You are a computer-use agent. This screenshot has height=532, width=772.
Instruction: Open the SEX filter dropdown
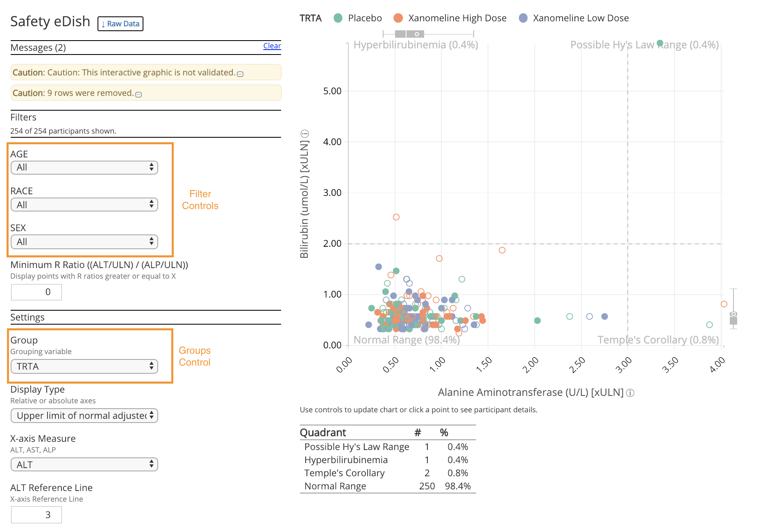tap(84, 242)
